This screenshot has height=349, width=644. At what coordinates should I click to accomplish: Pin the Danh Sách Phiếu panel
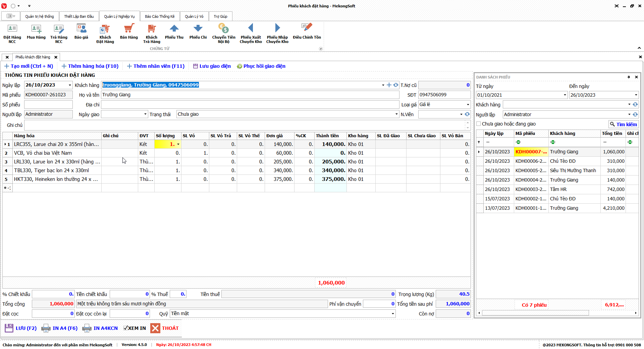[x=629, y=77]
